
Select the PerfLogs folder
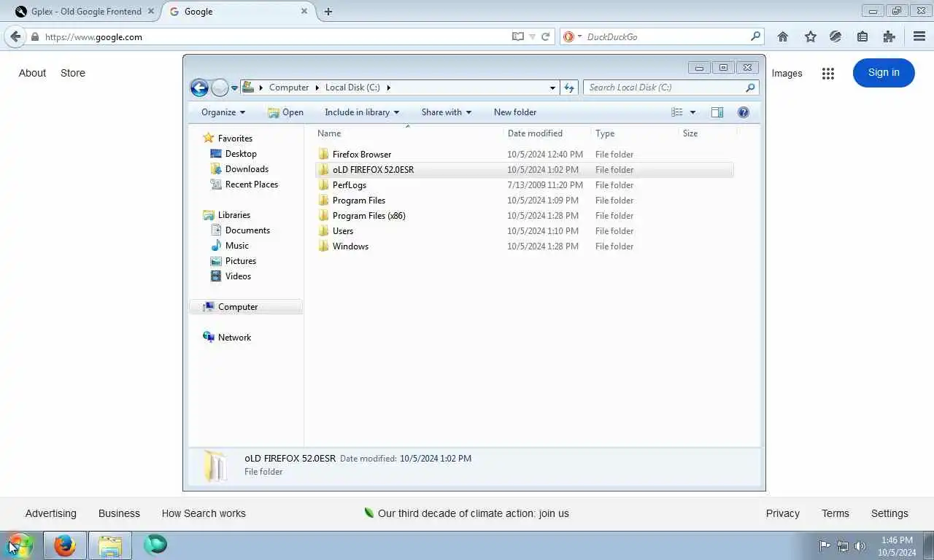point(350,185)
